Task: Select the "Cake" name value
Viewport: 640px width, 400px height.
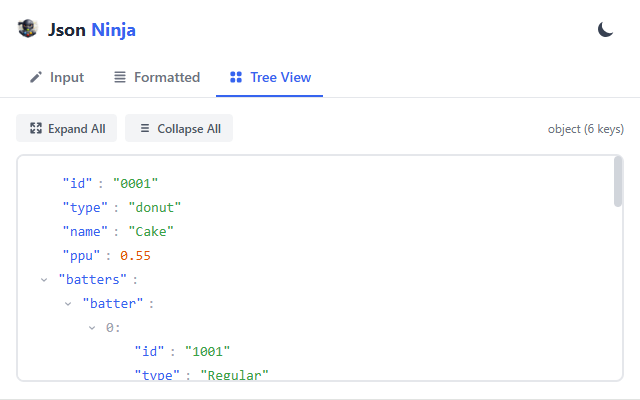Action: (151, 232)
